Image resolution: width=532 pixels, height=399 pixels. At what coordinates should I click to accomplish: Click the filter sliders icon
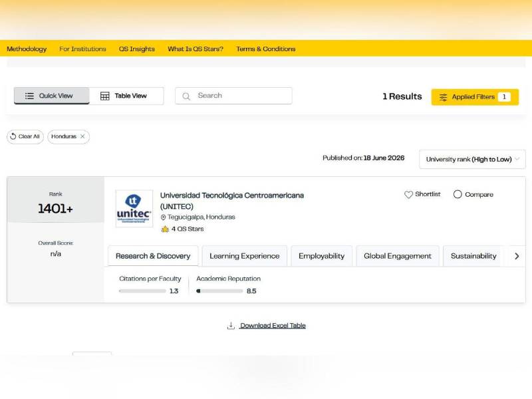[443, 97]
